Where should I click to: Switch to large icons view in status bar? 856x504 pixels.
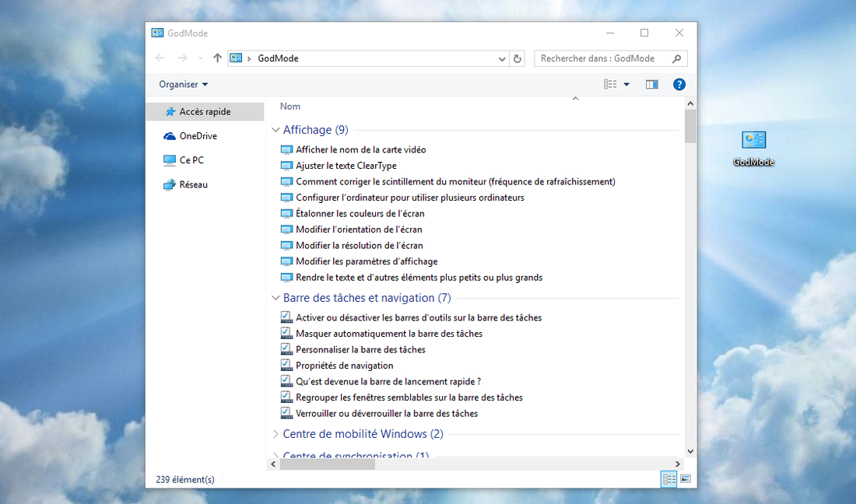point(686,479)
